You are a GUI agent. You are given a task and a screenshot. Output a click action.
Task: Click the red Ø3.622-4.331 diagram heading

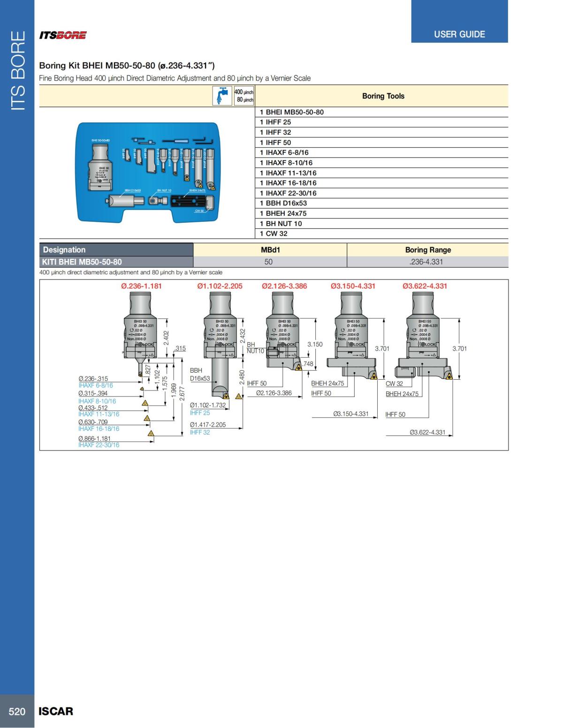click(425, 286)
